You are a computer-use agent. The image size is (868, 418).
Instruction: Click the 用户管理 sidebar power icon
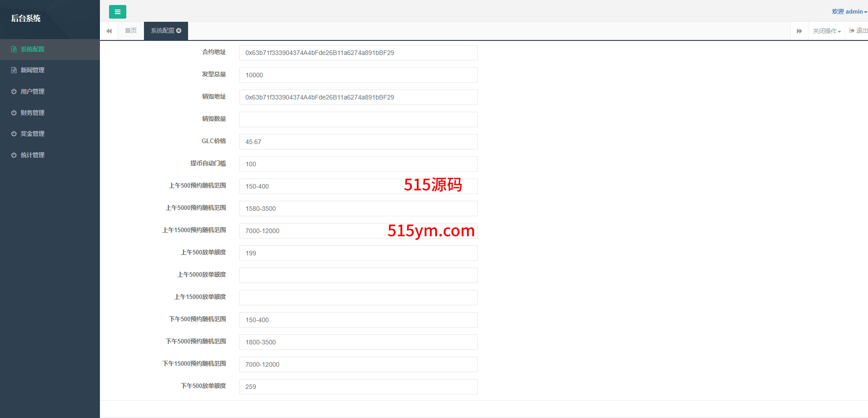pyautogui.click(x=14, y=91)
